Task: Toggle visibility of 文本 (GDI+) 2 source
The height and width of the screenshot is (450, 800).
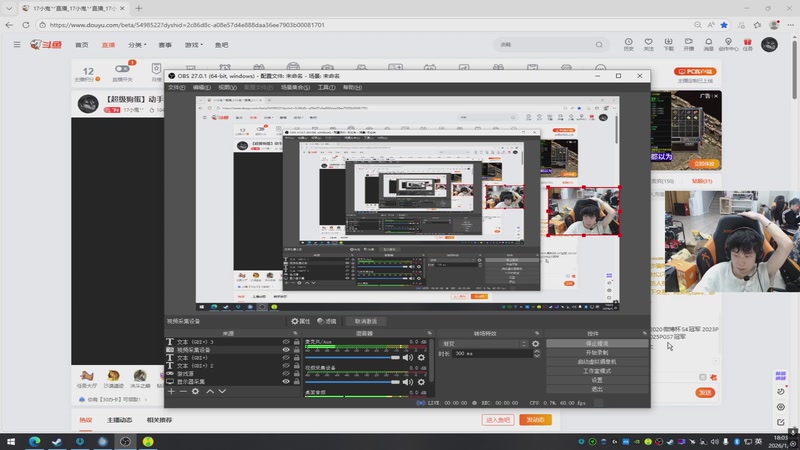Action: (x=286, y=366)
